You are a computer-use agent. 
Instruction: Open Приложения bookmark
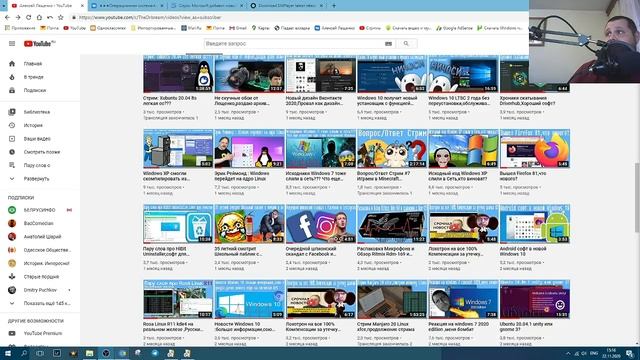pos(20,28)
